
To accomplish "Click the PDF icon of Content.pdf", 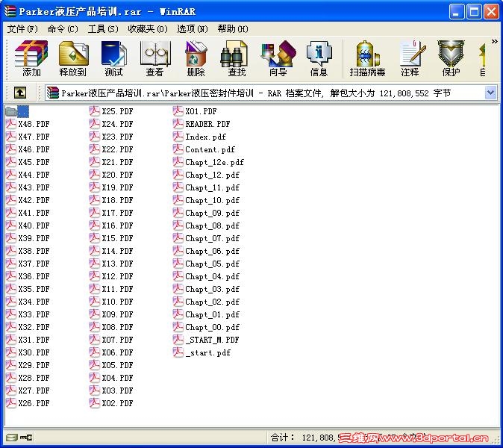I will [x=178, y=149].
